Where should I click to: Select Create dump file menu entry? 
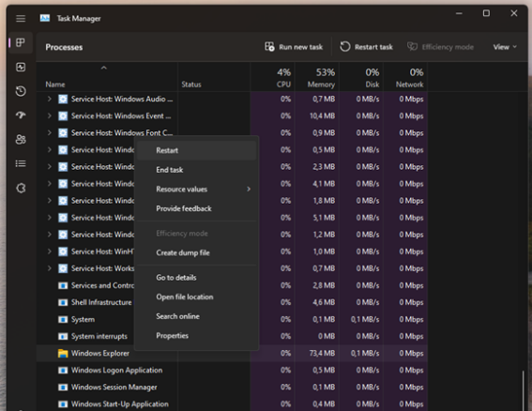click(196, 252)
